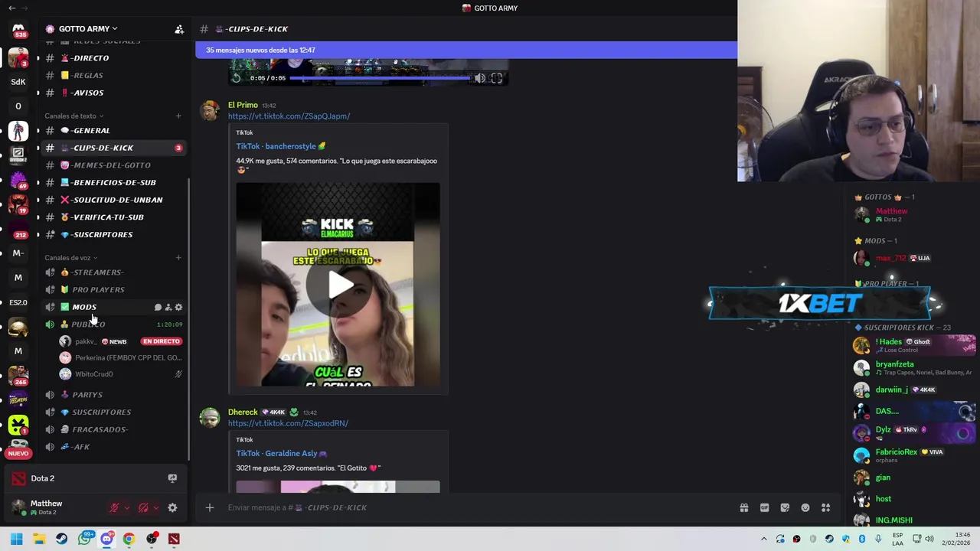Open Discord direct messages home icon

pyautogui.click(x=18, y=31)
